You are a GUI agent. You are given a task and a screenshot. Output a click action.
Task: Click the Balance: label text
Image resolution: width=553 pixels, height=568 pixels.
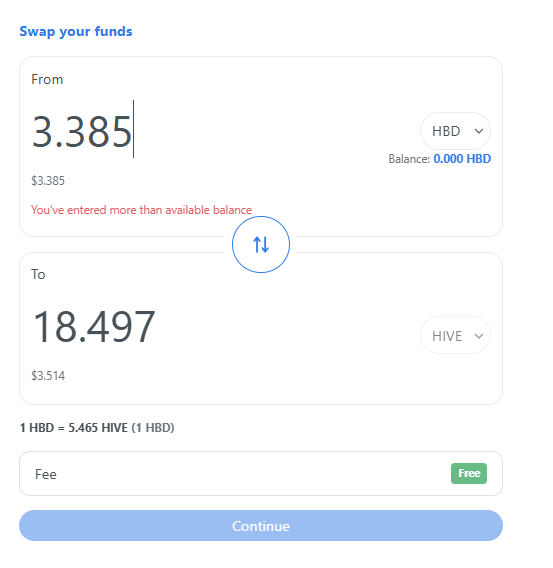[x=409, y=159]
